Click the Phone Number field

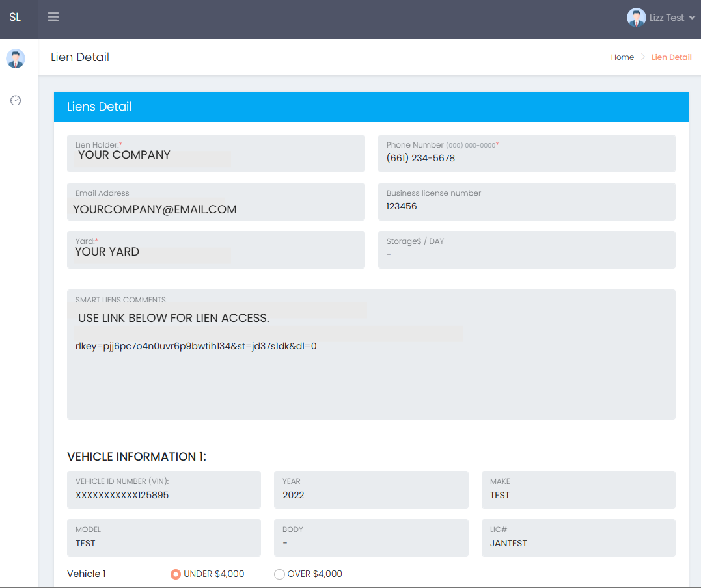point(526,154)
